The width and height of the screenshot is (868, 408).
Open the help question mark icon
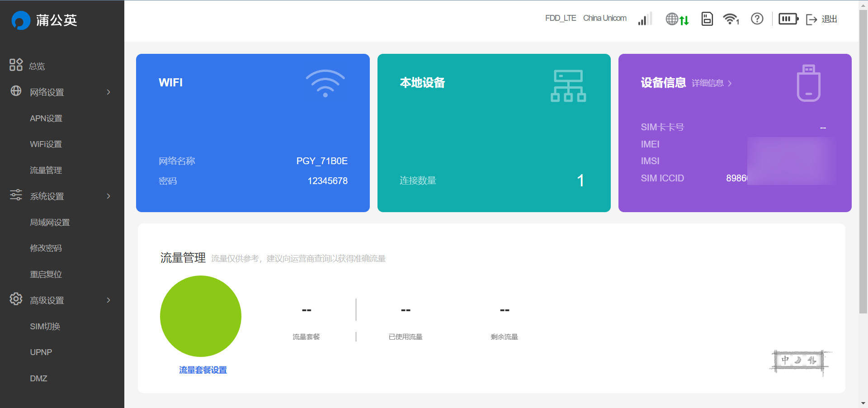tap(756, 19)
